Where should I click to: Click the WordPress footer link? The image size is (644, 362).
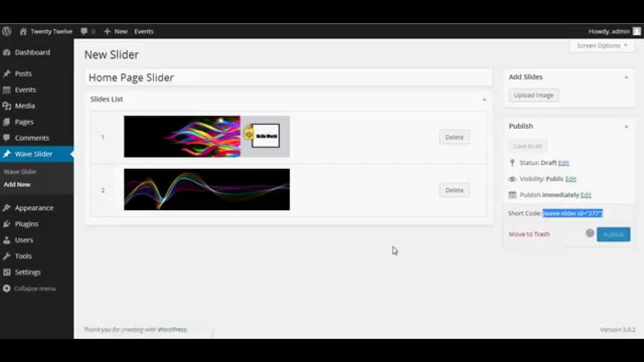point(172,330)
